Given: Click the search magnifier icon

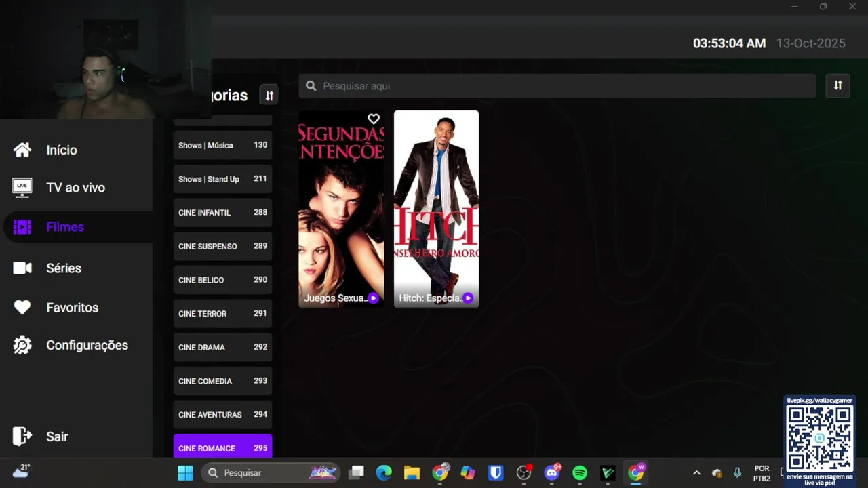Looking at the screenshot, I should point(311,86).
